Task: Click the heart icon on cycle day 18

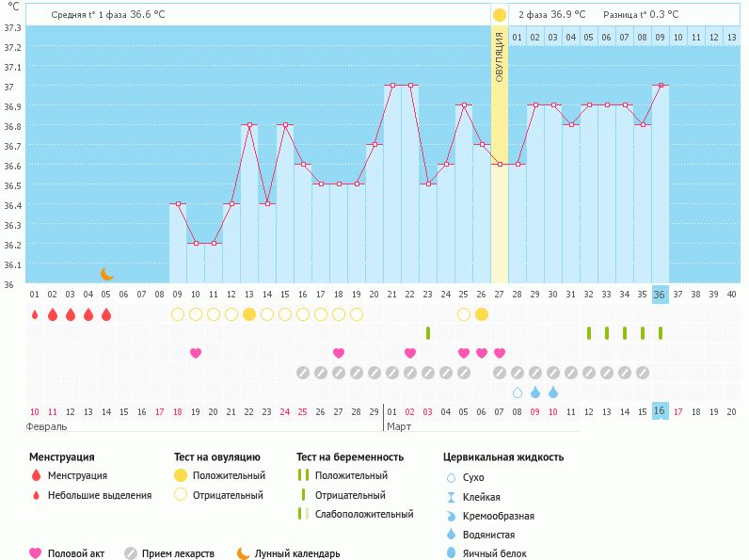Action: [338, 353]
